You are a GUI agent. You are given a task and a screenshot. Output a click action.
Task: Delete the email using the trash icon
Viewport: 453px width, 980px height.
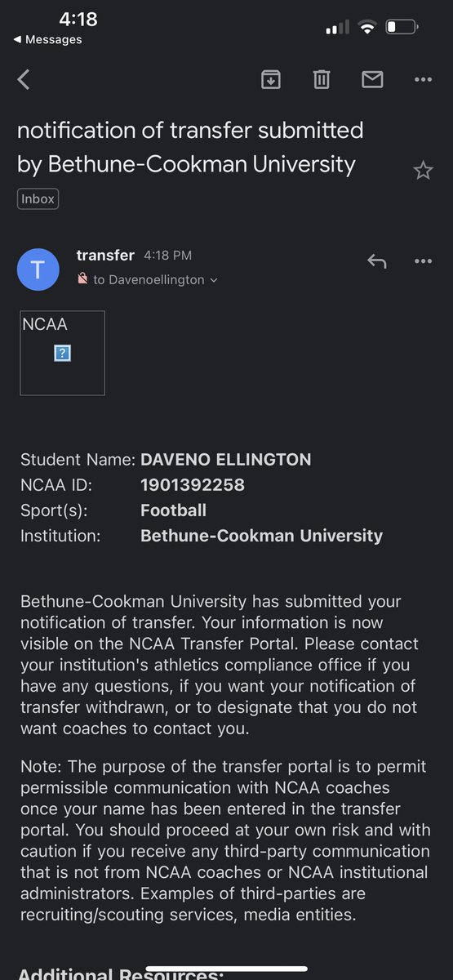pos(322,79)
